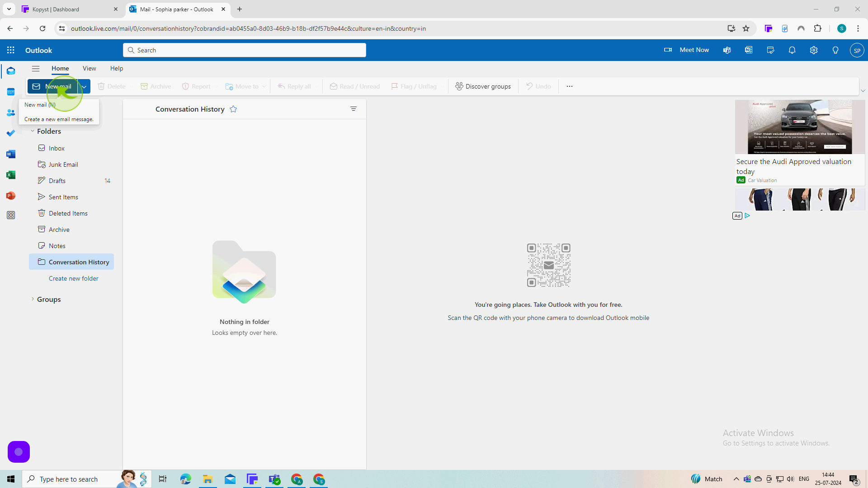Open a new browser tab
Image resolution: width=868 pixels, height=488 pixels.
(x=240, y=9)
